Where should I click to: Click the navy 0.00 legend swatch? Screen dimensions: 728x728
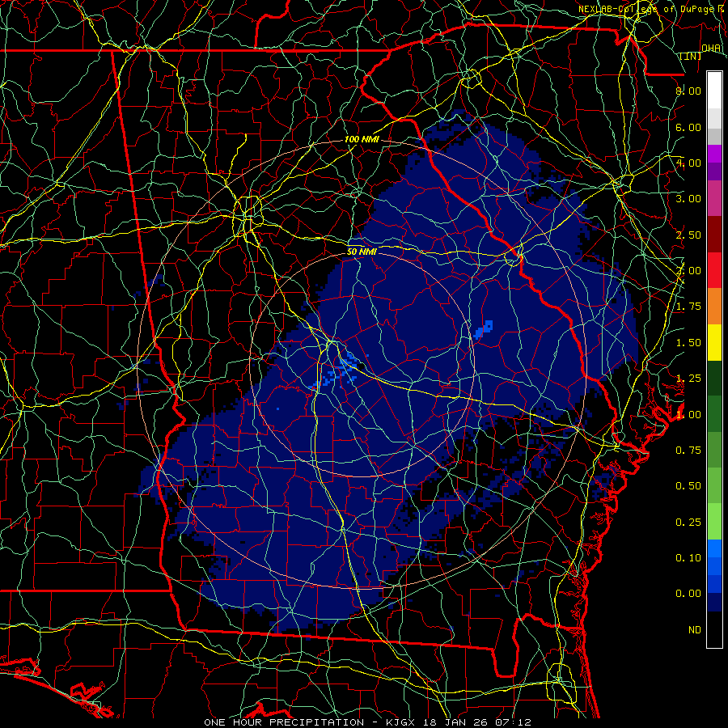[714, 602]
